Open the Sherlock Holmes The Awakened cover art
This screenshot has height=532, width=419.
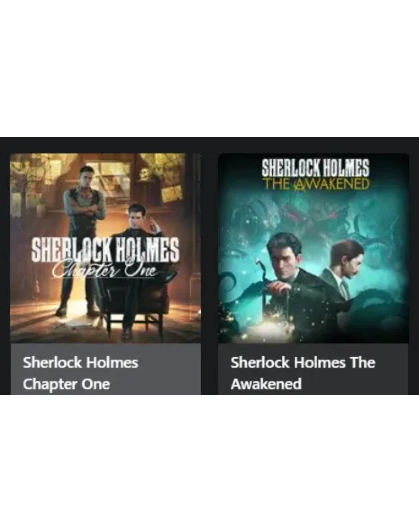click(313, 248)
